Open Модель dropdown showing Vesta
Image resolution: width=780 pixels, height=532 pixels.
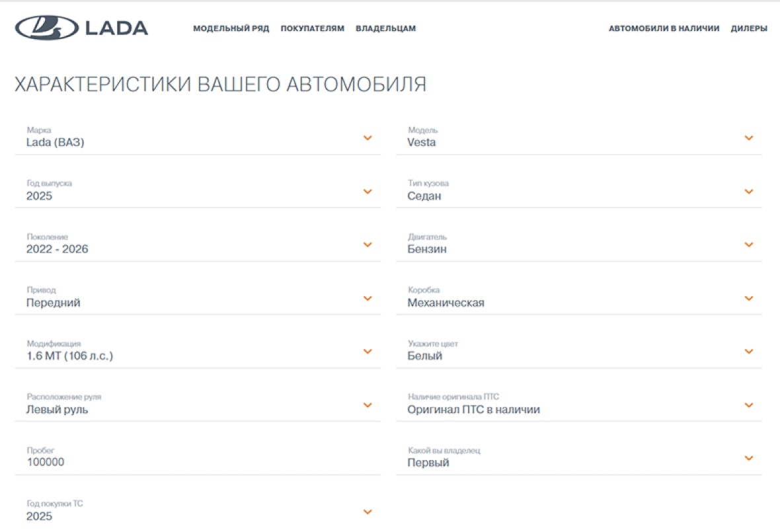(579, 137)
